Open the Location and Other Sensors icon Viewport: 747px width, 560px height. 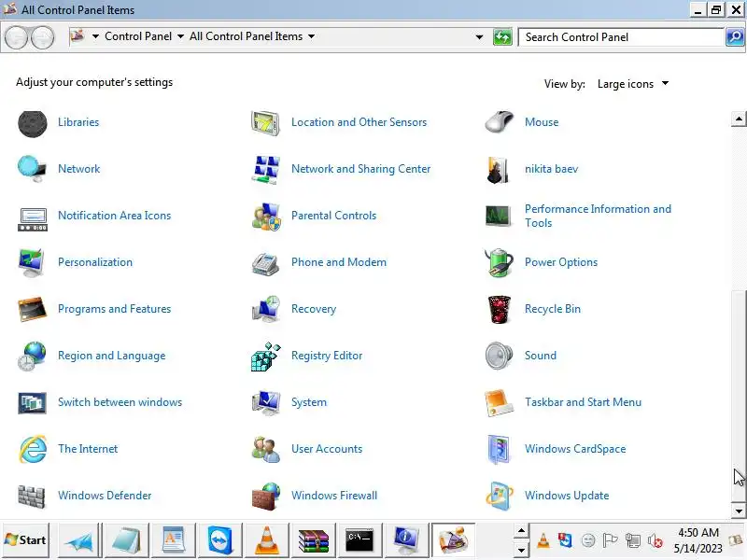pos(265,123)
